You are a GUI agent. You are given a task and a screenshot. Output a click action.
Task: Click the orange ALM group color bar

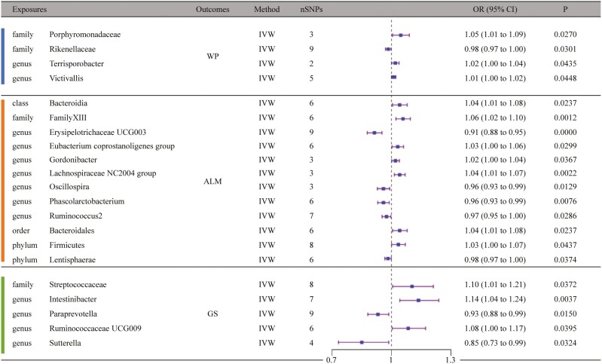pos(3,180)
